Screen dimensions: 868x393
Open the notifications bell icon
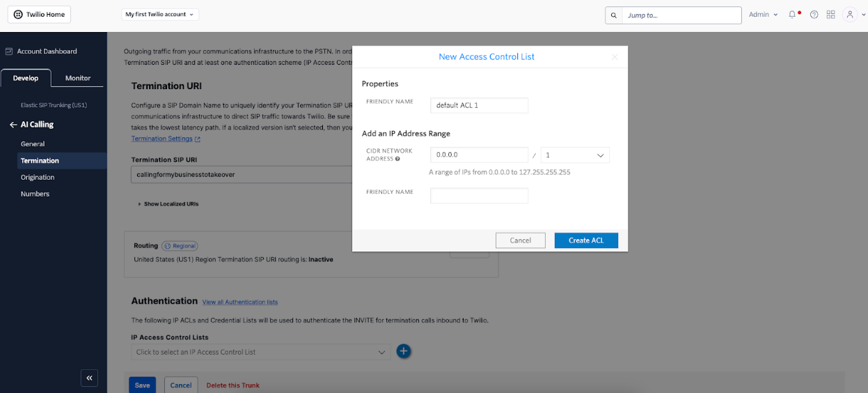pyautogui.click(x=792, y=15)
